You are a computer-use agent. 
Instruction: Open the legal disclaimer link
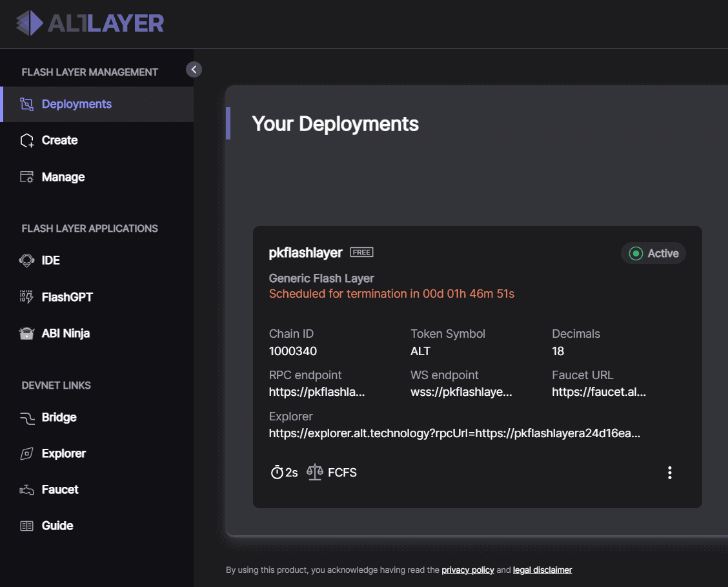tap(542, 570)
